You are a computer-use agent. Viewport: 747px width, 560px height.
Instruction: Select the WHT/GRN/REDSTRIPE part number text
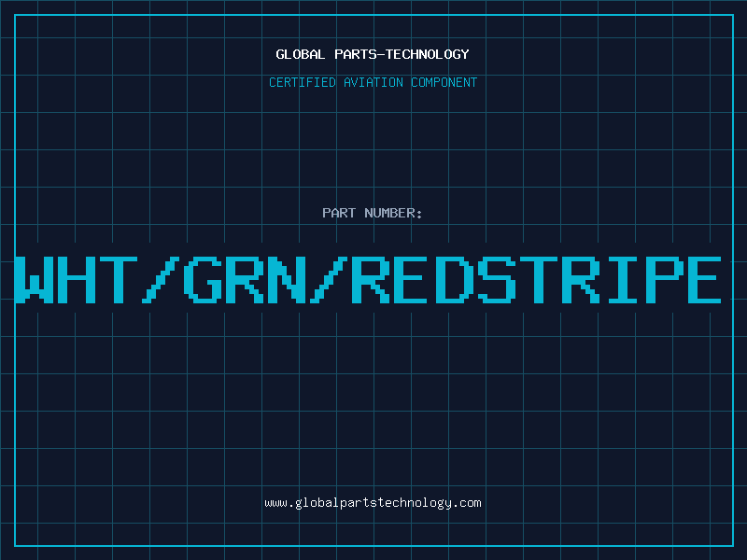[x=368, y=280]
